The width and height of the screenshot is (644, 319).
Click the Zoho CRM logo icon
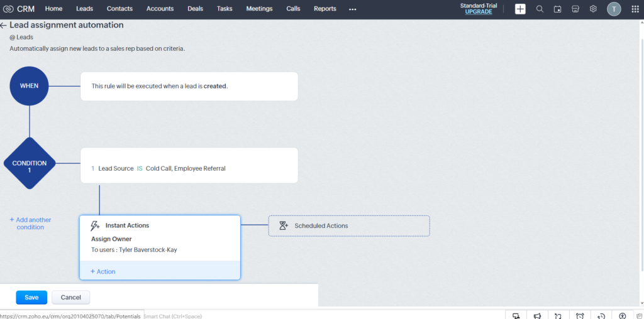pos(8,9)
